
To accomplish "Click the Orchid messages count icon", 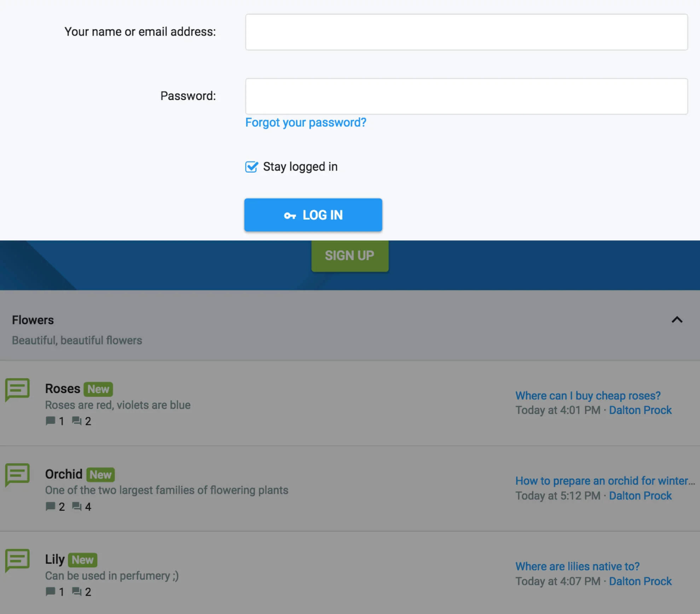I will click(76, 506).
